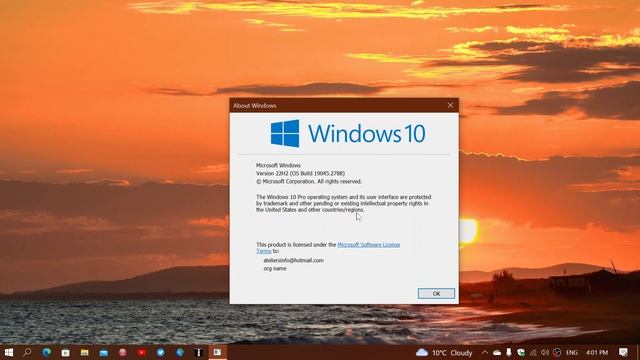Switch ENG input language indicator
This screenshot has width=640, height=360.
tap(572, 352)
